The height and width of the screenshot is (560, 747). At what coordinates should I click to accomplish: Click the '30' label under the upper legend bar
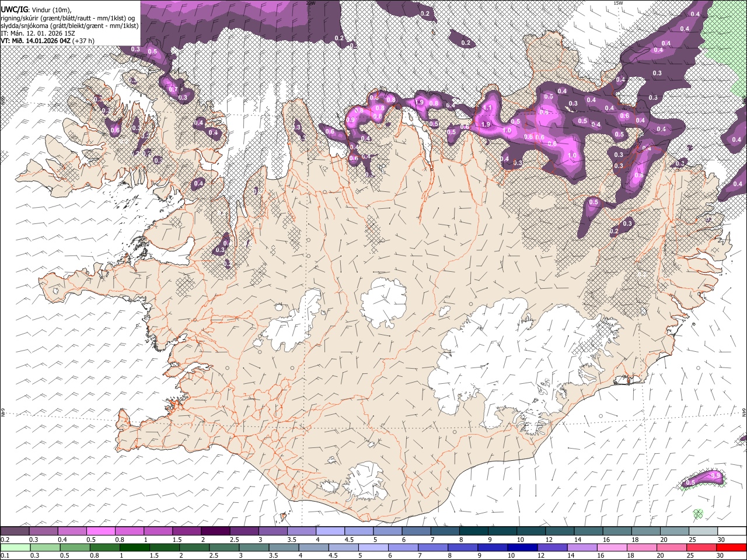pos(720,540)
